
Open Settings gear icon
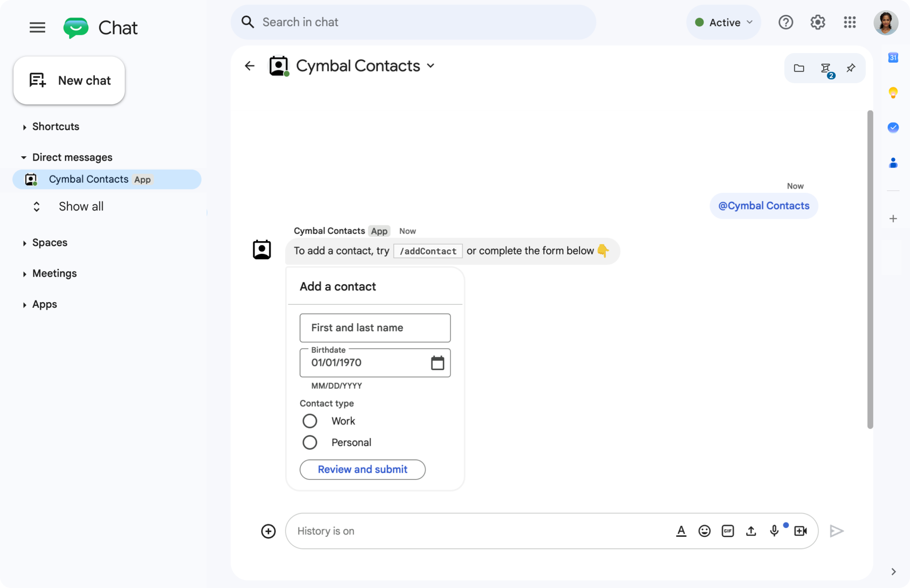[x=817, y=22]
